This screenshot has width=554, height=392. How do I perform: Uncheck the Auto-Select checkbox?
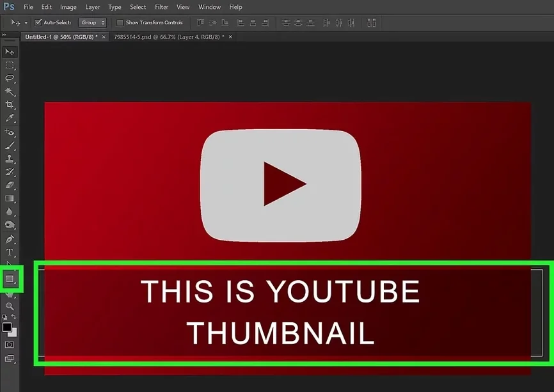coord(38,22)
